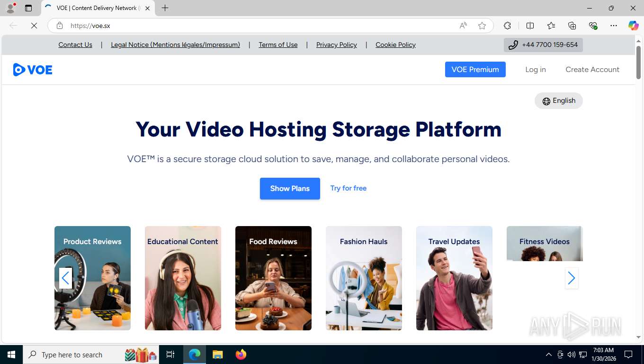The width and height of the screenshot is (644, 364).
Task: Open the Fashion Hauls card
Action: (x=364, y=278)
